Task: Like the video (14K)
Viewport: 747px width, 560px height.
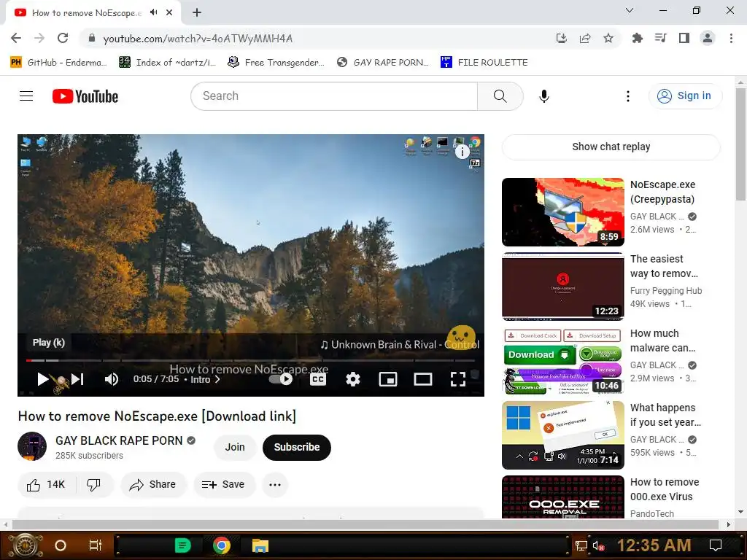Action: pos(46,484)
